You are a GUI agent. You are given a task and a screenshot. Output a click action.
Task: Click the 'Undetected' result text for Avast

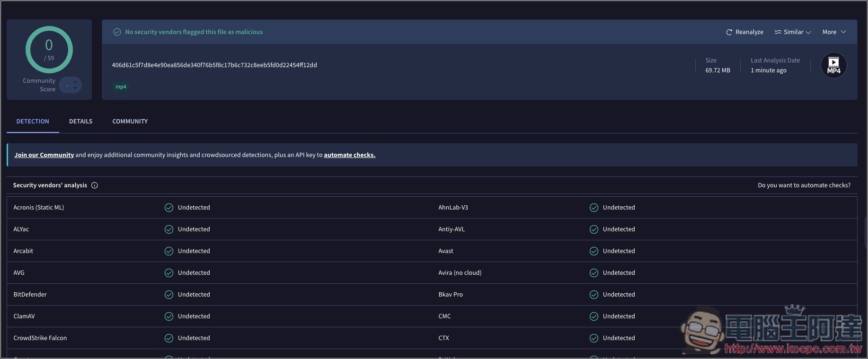point(619,251)
